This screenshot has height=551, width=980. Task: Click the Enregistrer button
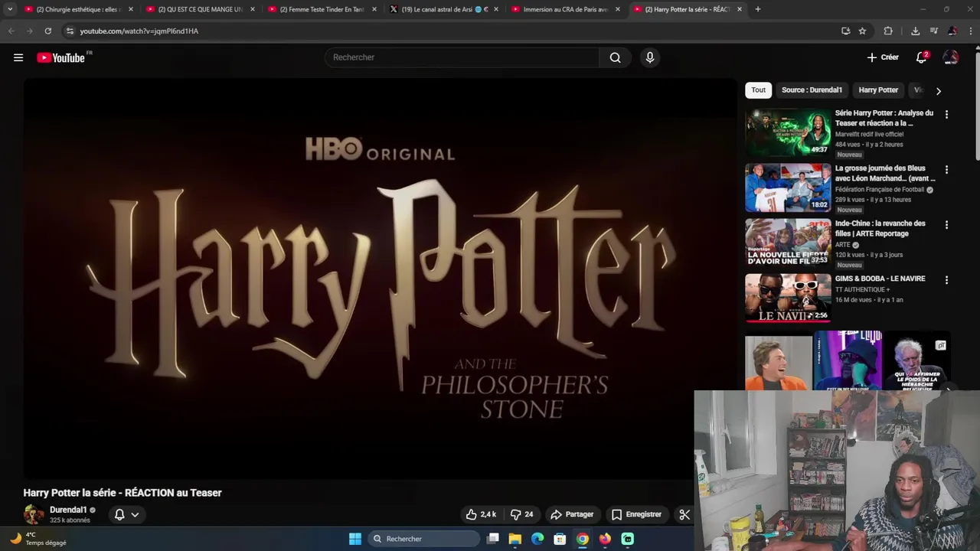636,514
